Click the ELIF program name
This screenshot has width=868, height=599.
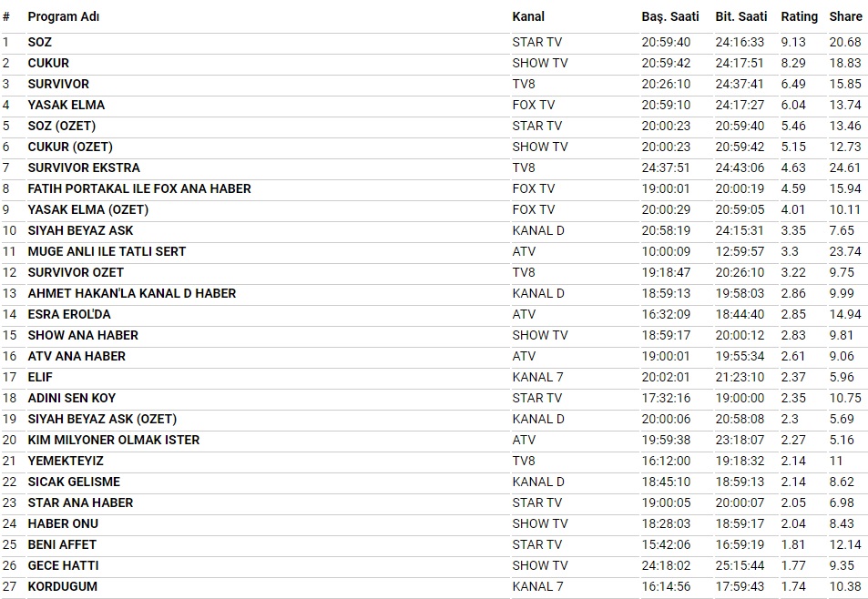(40, 377)
